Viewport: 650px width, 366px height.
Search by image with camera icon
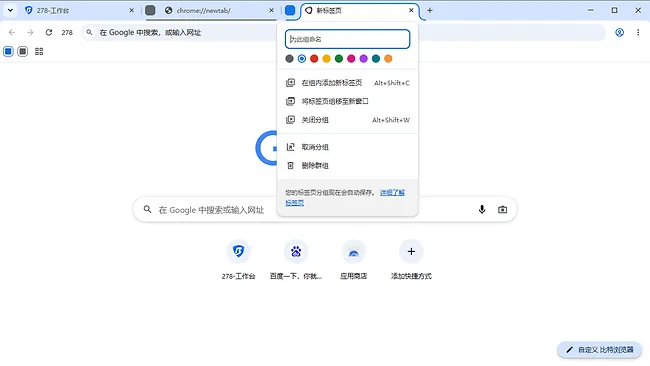click(x=502, y=210)
